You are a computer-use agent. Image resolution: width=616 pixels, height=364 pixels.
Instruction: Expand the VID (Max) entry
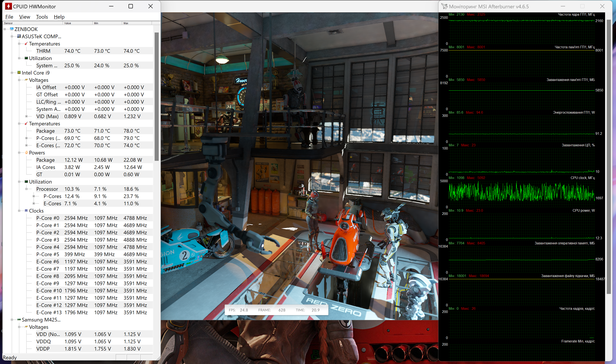(x=27, y=116)
